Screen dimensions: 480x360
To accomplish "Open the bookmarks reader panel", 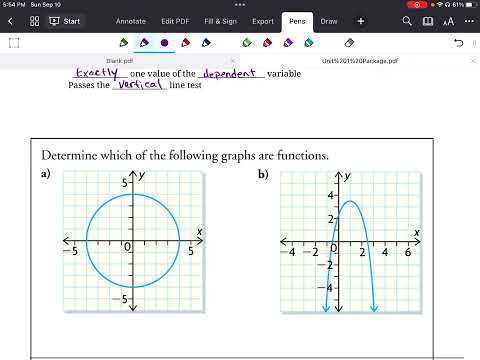I will pyautogui.click(x=428, y=21).
